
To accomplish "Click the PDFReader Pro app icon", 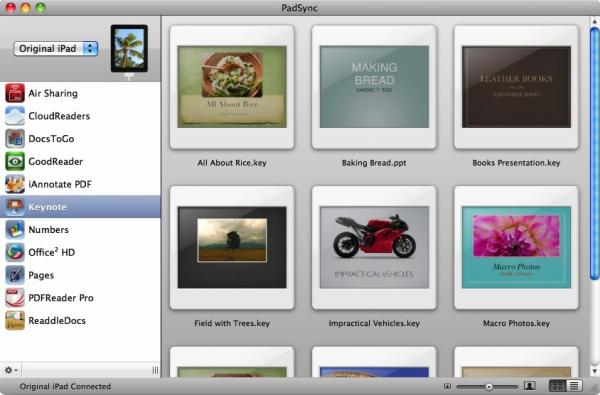I will point(15,298).
